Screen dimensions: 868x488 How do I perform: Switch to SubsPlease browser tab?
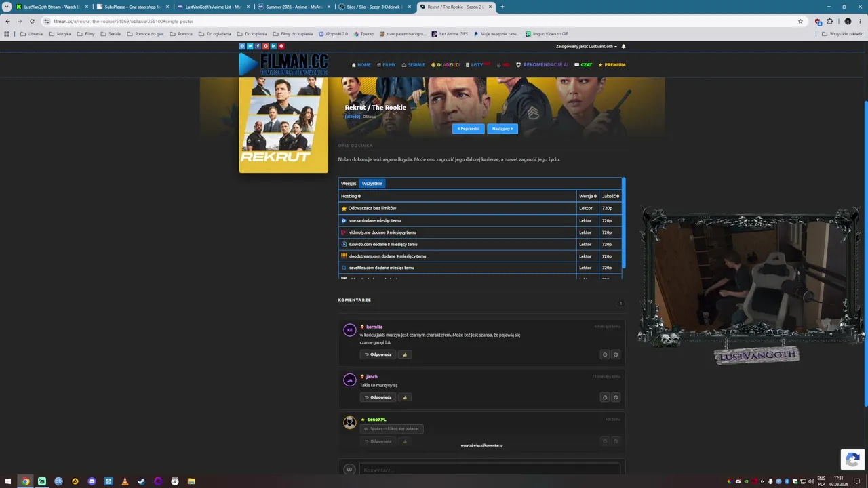pyautogui.click(x=133, y=7)
